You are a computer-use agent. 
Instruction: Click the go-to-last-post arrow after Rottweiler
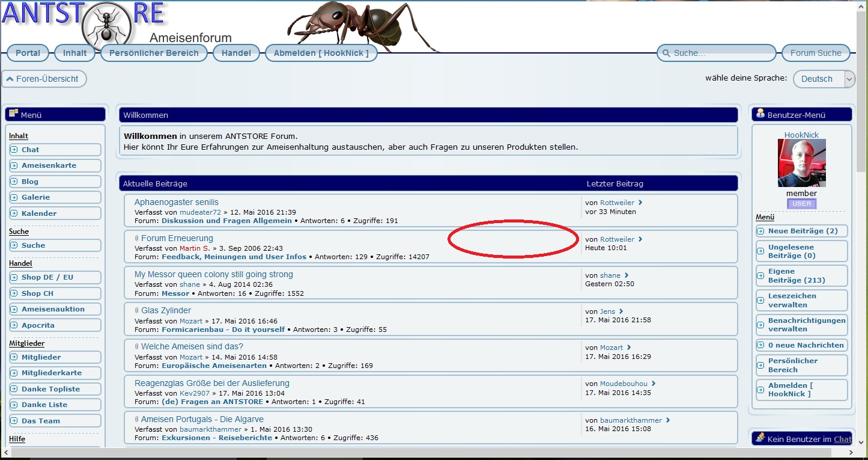click(x=640, y=203)
